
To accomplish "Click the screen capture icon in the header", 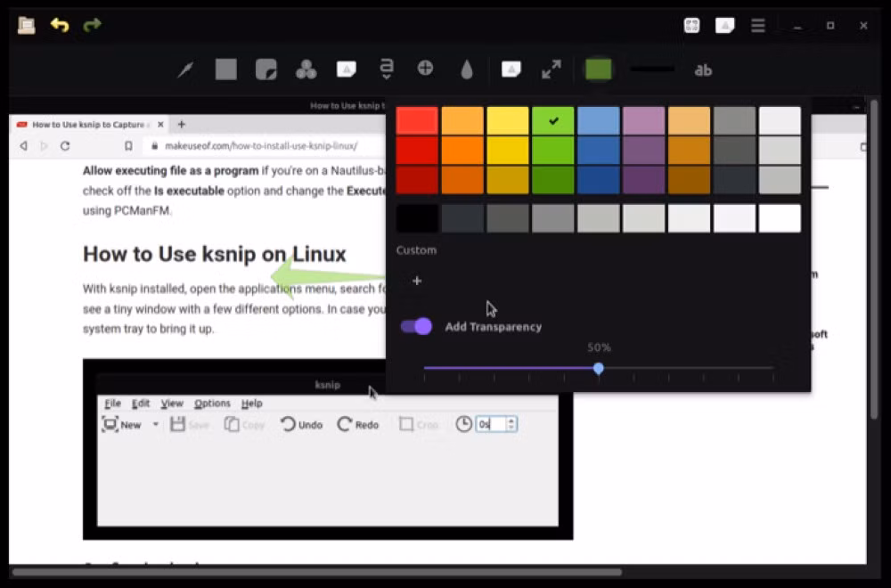I will [691, 25].
